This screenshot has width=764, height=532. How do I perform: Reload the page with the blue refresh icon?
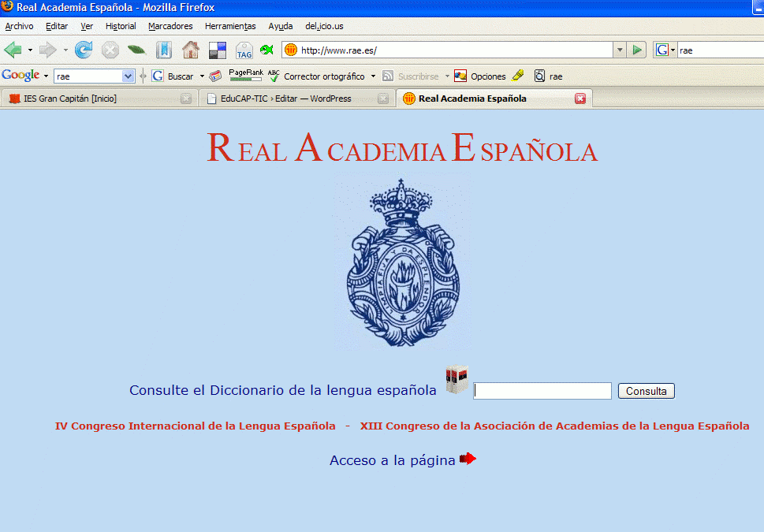[84, 50]
